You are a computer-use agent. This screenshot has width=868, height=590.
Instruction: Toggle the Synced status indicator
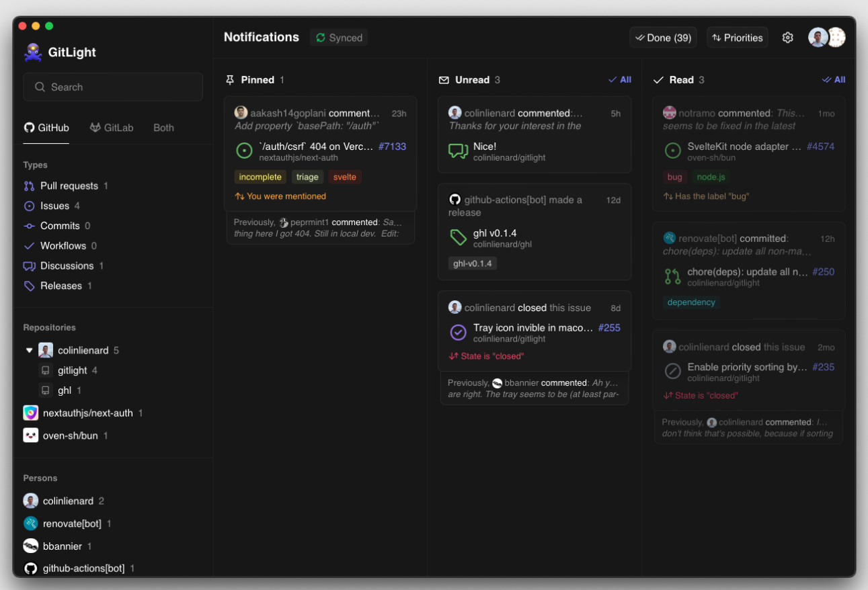[x=339, y=38]
